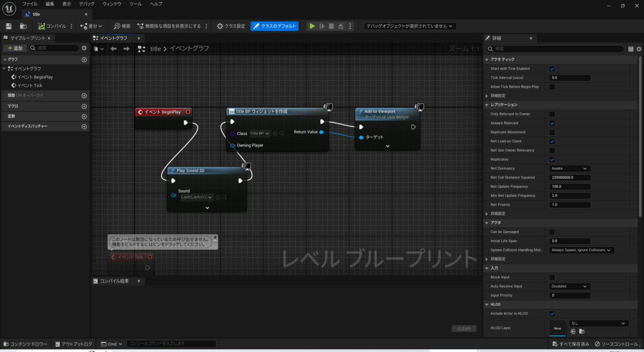The width and height of the screenshot is (644, 352).
Task: Open Spawn Collision Handling Method dropdown
Action: [x=582, y=250]
